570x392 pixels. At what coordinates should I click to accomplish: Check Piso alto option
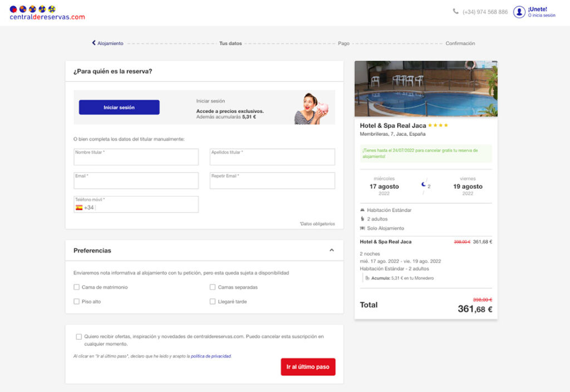tap(76, 301)
